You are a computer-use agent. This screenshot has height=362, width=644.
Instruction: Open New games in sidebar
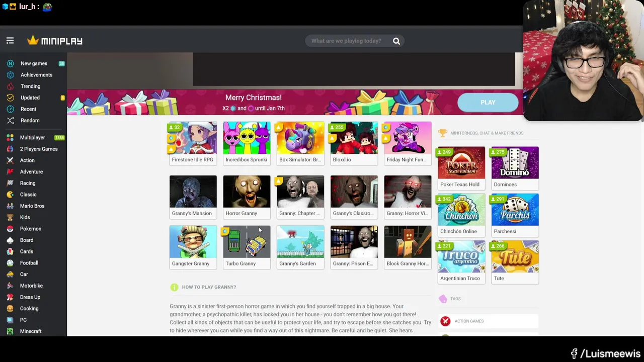point(34,63)
